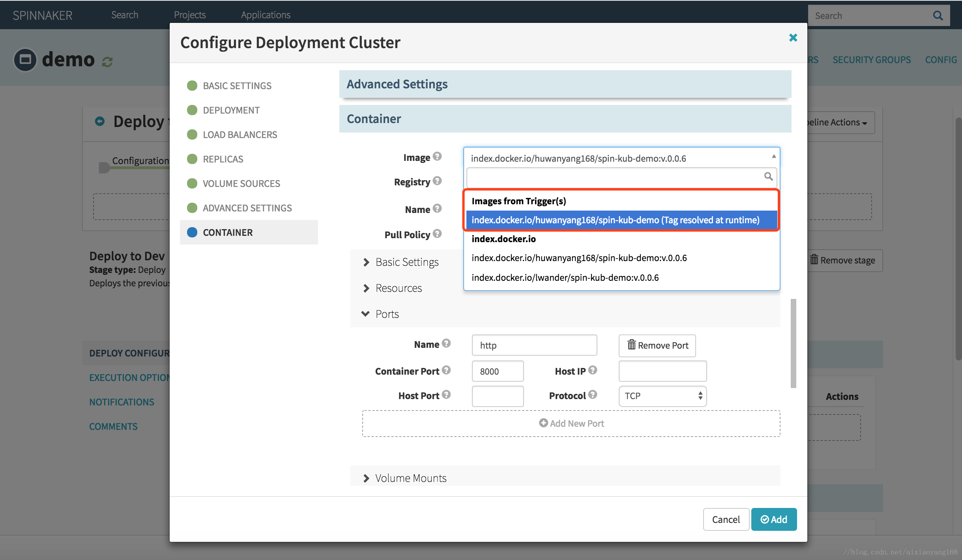Click the top navbar search magnifier icon
Screen dimensions: 962x560
(938, 16)
